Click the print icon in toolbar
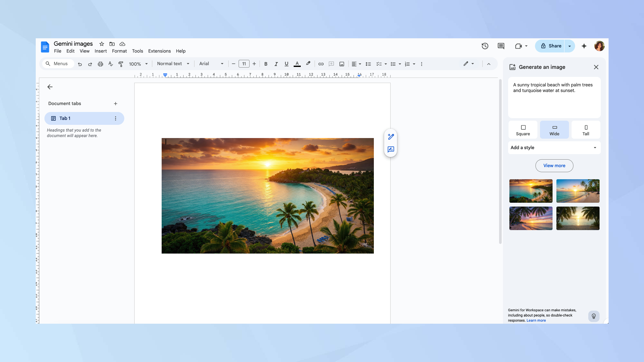Viewport: 644px width, 362px height. point(100,64)
